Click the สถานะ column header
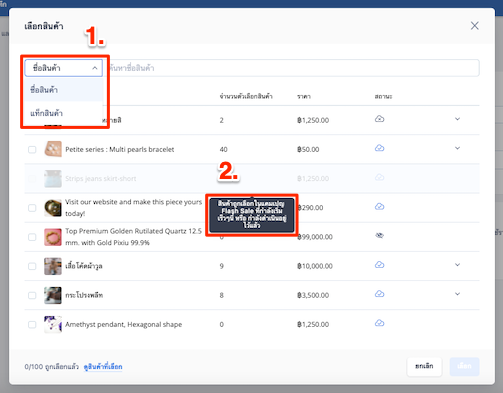This screenshot has width=503, height=393. (x=383, y=97)
